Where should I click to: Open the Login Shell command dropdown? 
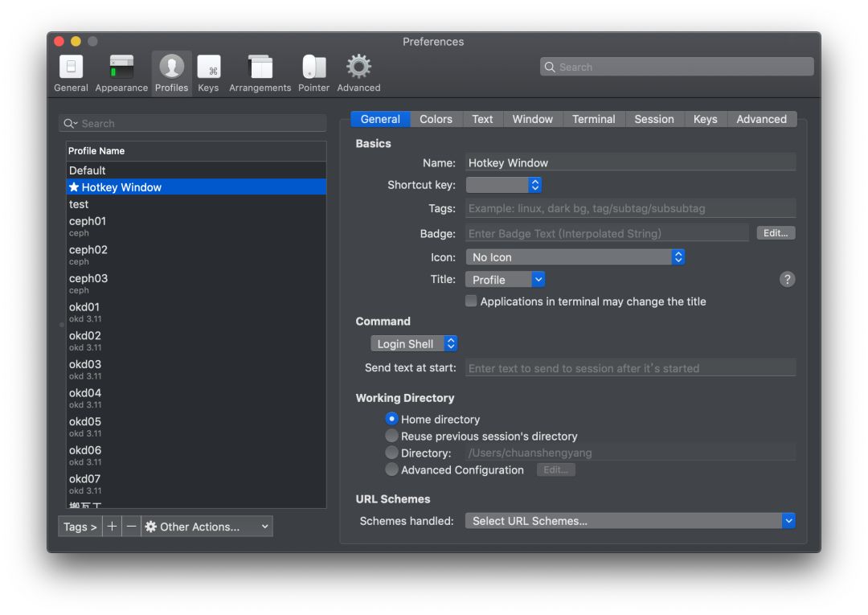point(414,344)
